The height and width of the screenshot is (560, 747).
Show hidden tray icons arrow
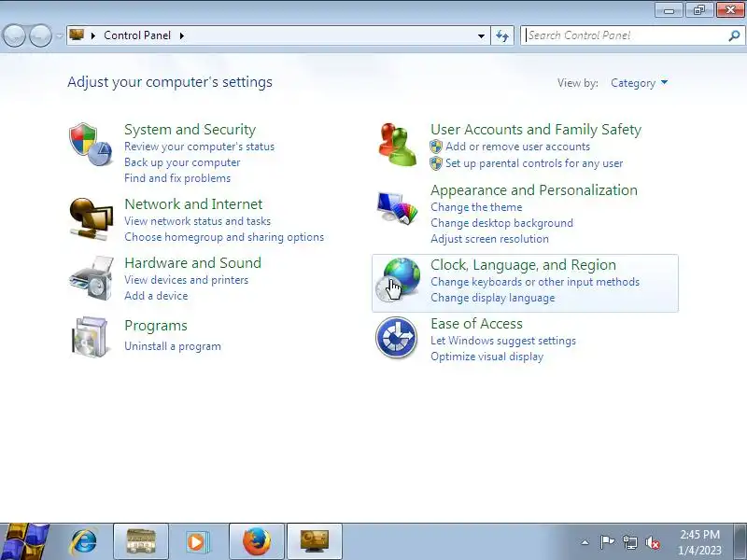[x=585, y=542]
